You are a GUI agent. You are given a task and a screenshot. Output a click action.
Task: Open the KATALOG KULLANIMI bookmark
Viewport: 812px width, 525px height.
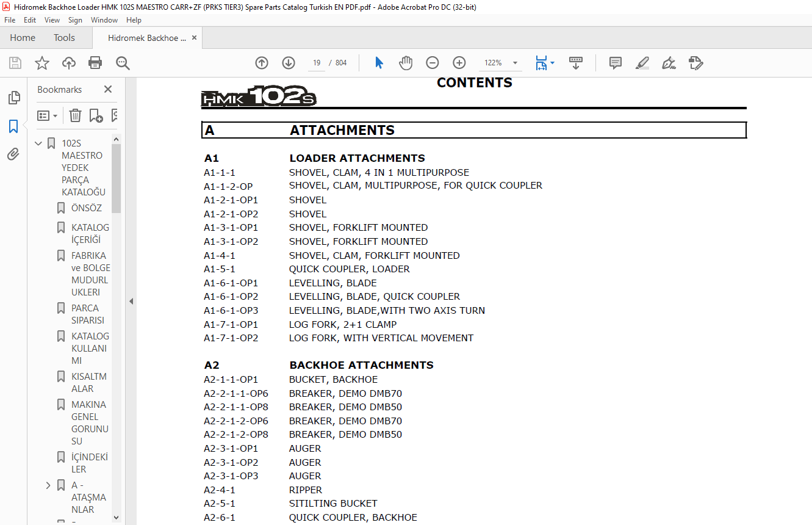point(90,349)
